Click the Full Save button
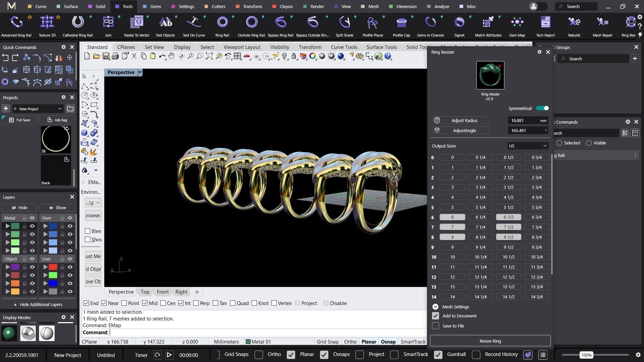Image resolution: width=644 pixels, height=362 pixels. 19,120
